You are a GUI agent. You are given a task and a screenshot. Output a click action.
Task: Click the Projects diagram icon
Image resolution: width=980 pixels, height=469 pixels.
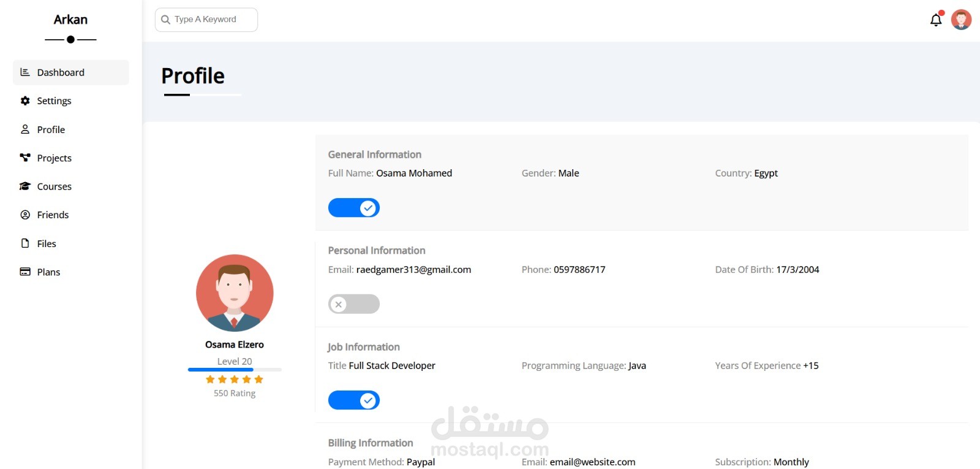(x=25, y=158)
